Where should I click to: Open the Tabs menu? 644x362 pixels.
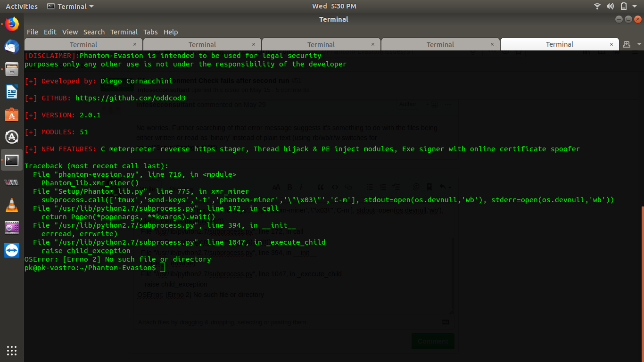(x=150, y=32)
